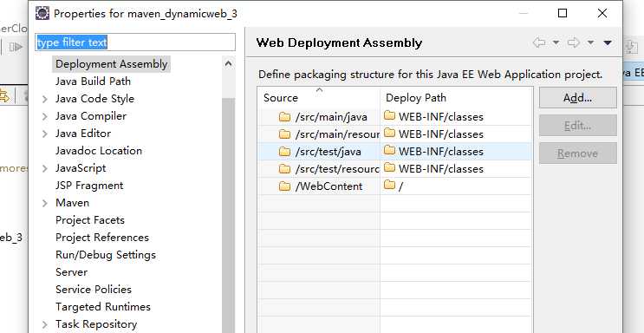Open the view menu triangle icon

pyautogui.click(x=608, y=42)
